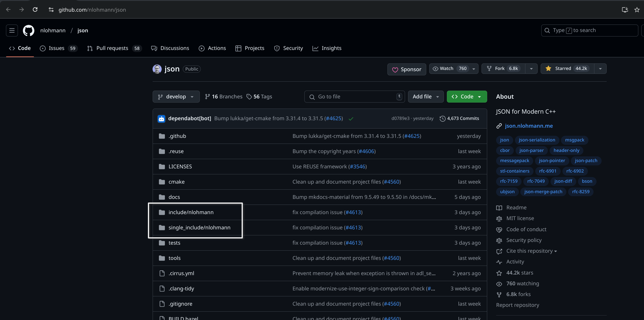The width and height of the screenshot is (644, 320).
Task: Focus the Go to file search field
Action: point(354,97)
